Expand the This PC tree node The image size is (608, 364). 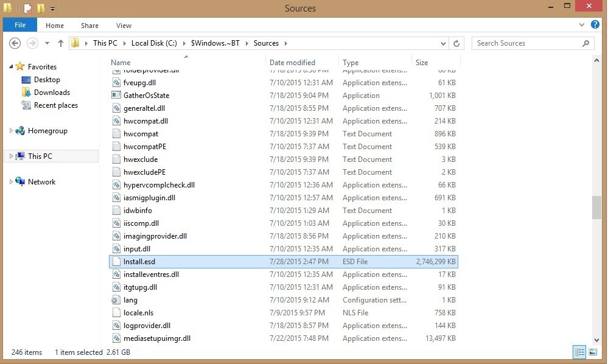[x=11, y=156]
